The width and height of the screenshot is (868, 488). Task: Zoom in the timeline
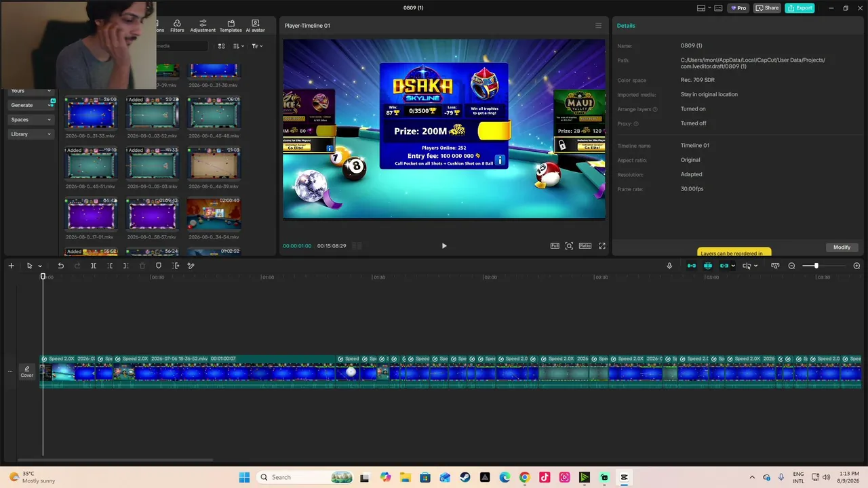(x=856, y=266)
